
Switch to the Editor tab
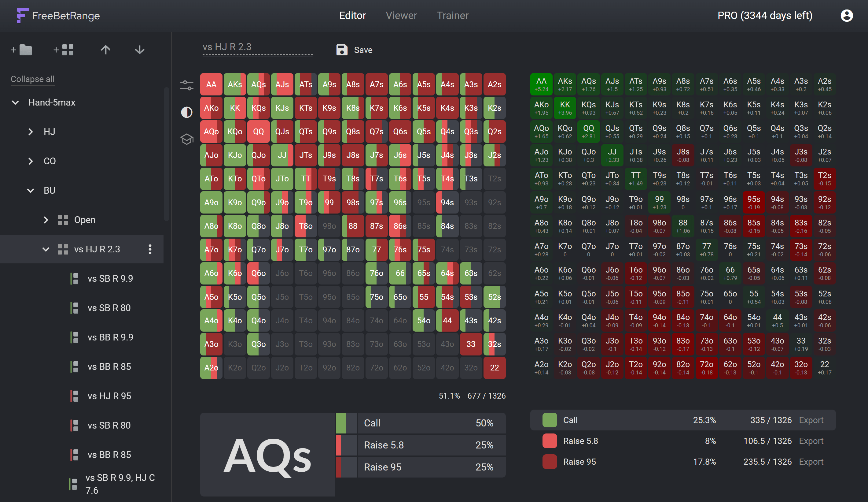point(352,16)
